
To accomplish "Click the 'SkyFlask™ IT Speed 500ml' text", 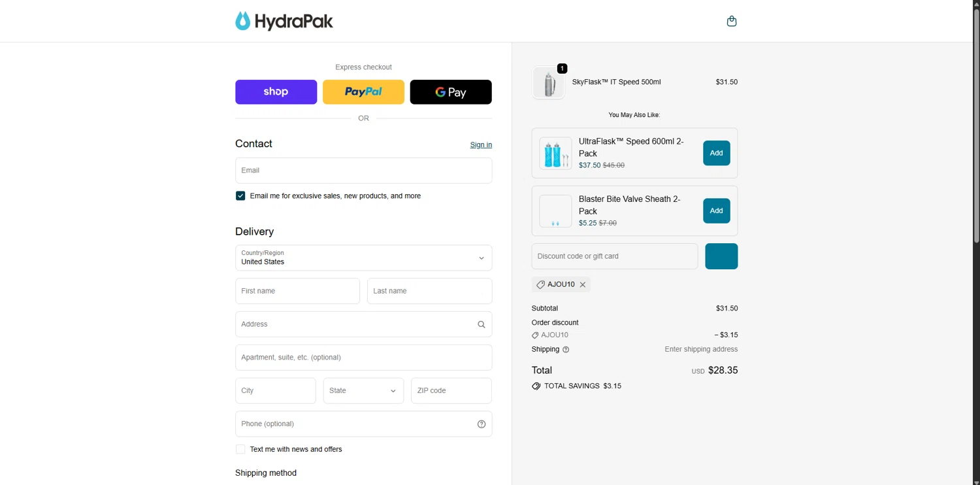I will point(616,82).
